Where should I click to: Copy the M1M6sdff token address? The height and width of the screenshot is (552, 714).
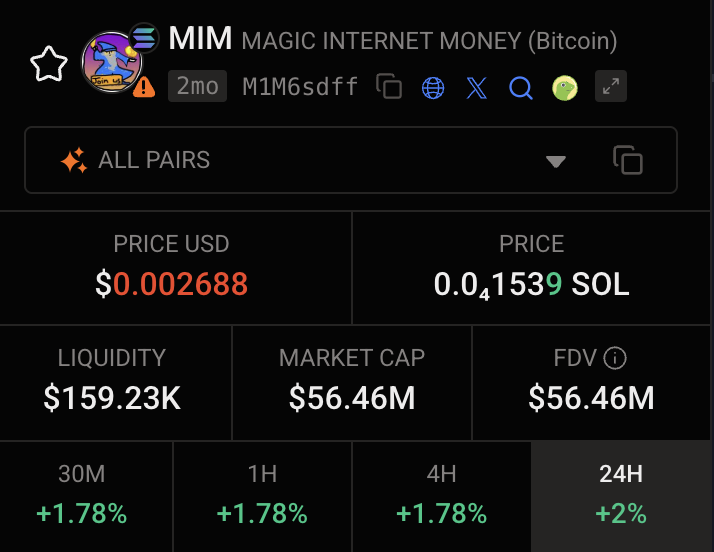[389, 86]
